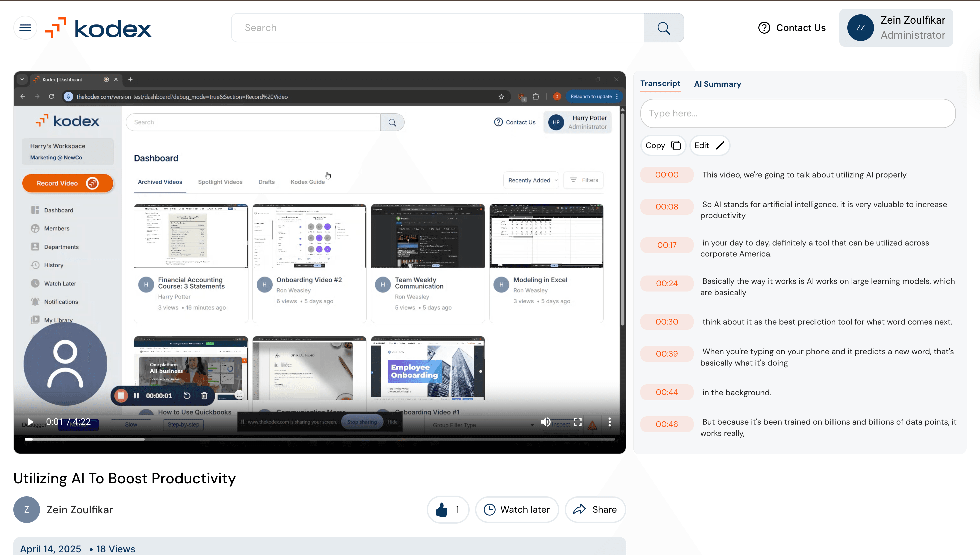Expand Harry's Workspace selector
The image size is (980, 555).
pos(67,152)
